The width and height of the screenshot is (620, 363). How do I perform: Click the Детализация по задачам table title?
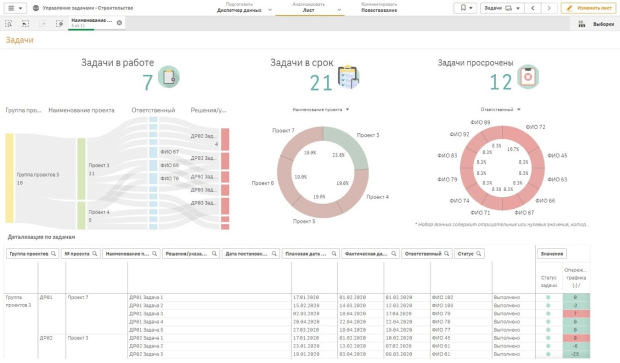coord(41,237)
